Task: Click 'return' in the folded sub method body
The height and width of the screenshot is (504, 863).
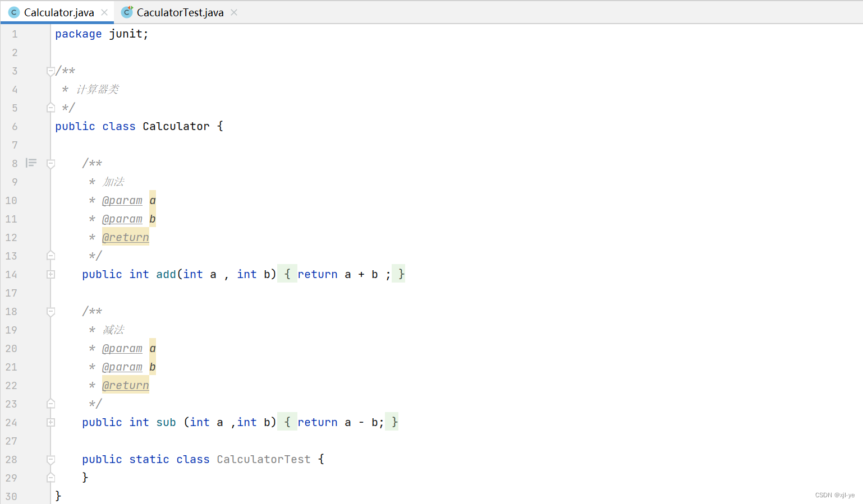Action: pyautogui.click(x=318, y=422)
